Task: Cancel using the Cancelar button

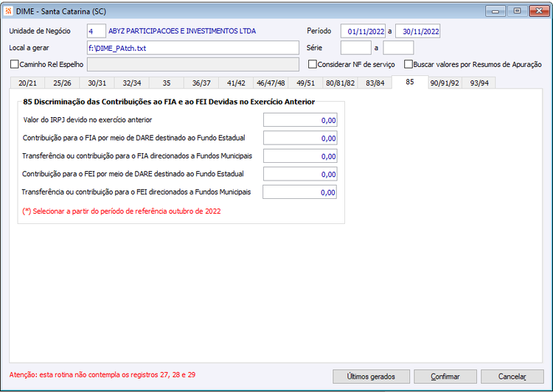Action: pos(512,377)
